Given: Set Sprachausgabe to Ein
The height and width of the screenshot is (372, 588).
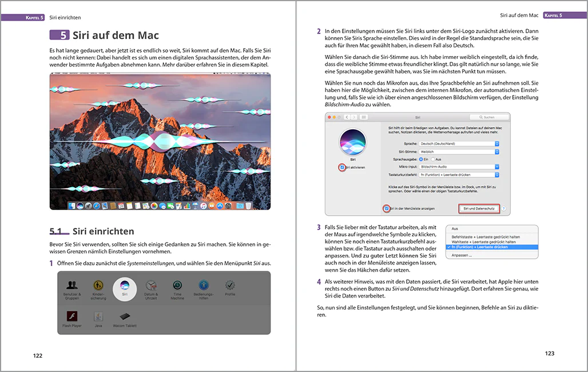Looking at the screenshot, I should (x=421, y=159).
